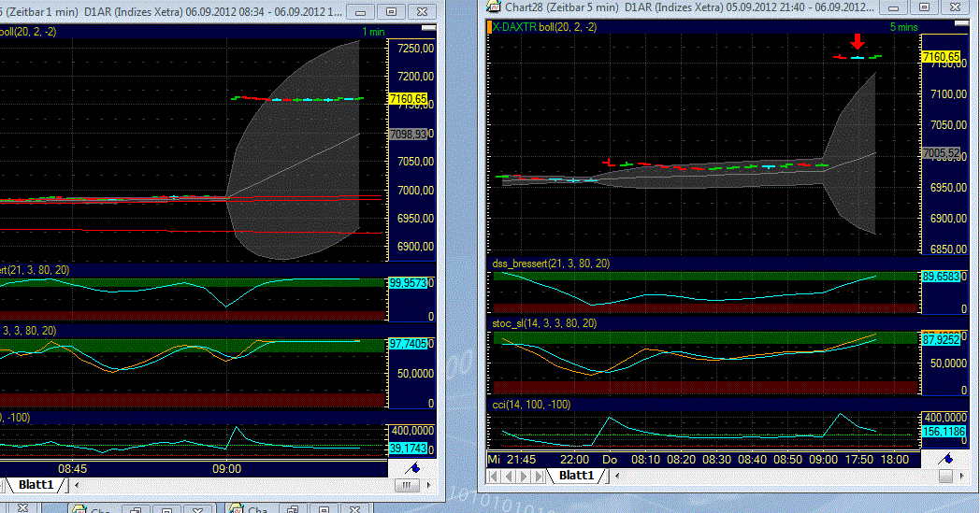
Task: Maximize the left 1 min chart window
Action: pos(391,11)
